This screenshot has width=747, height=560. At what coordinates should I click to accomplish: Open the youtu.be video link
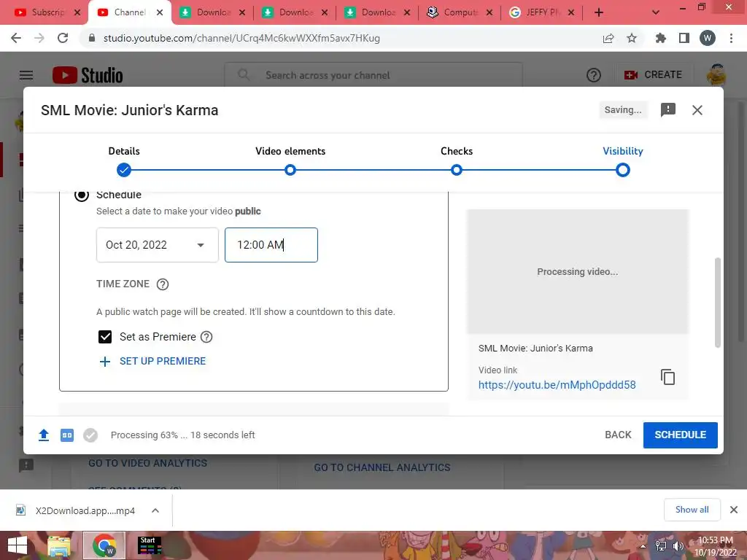557,385
